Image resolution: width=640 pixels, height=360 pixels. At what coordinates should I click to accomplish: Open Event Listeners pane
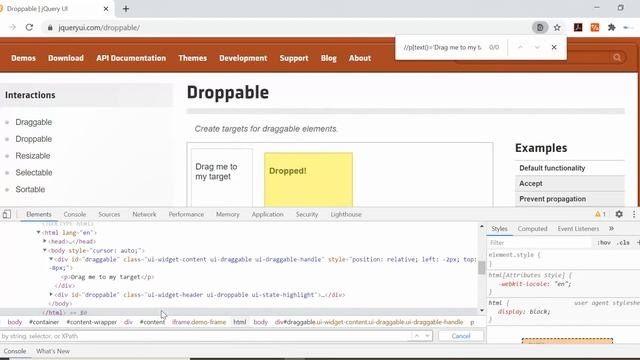(x=578, y=229)
